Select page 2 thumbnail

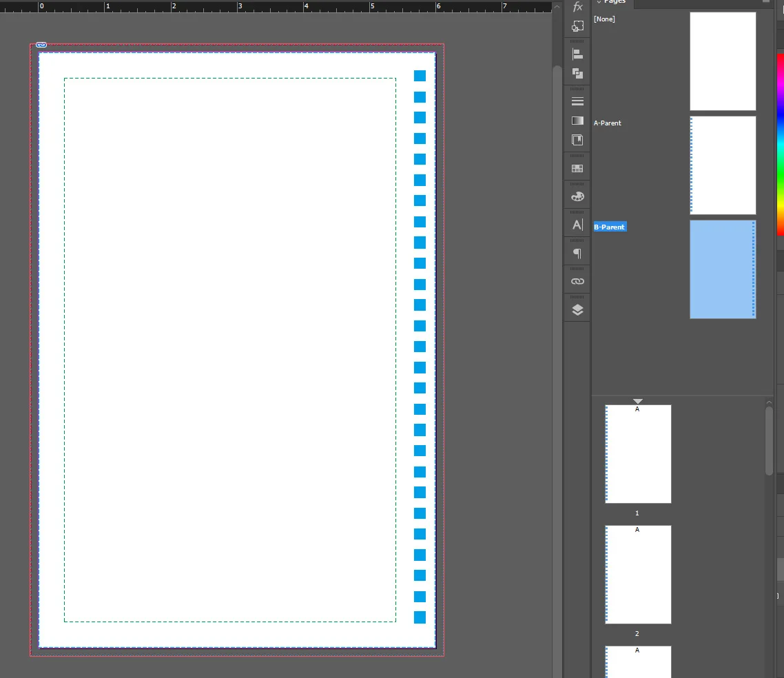coord(638,575)
